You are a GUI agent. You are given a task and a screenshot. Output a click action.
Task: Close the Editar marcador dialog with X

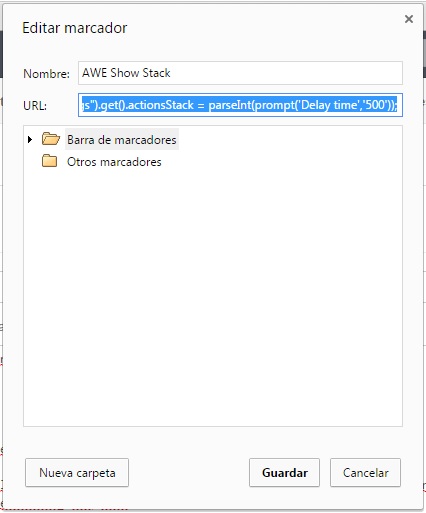pyautogui.click(x=409, y=19)
